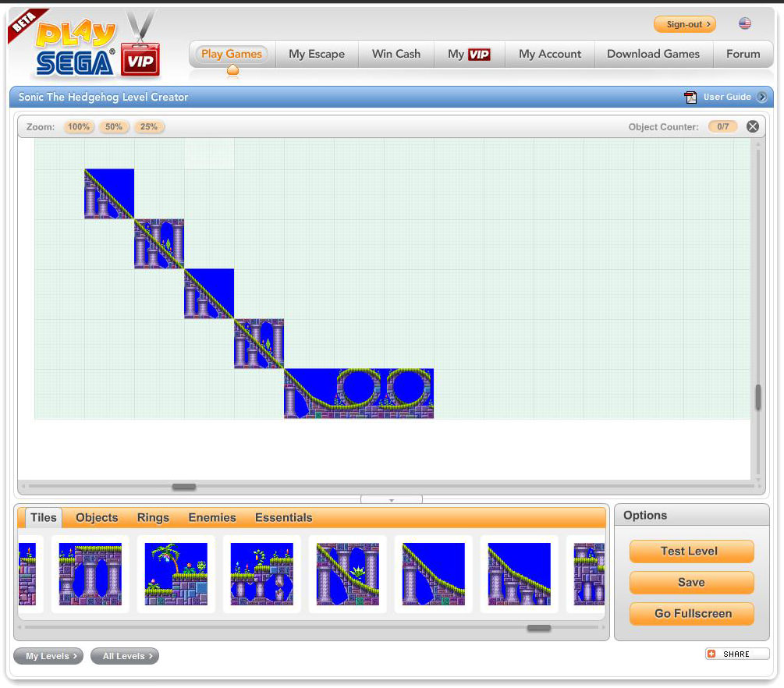Click the Go Fullscreen button
The width and height of the screenshot is (784, 688).
point(691,613)
